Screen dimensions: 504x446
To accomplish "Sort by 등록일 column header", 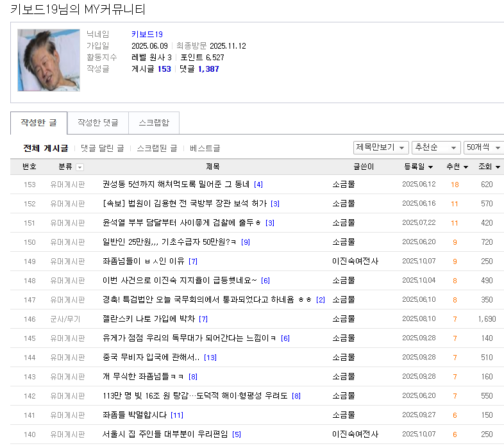I will tap(419, 167).
